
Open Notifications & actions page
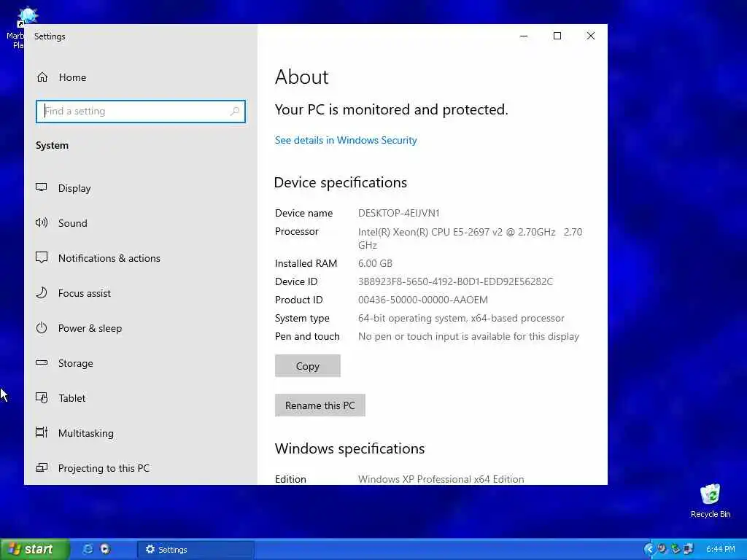98,258
